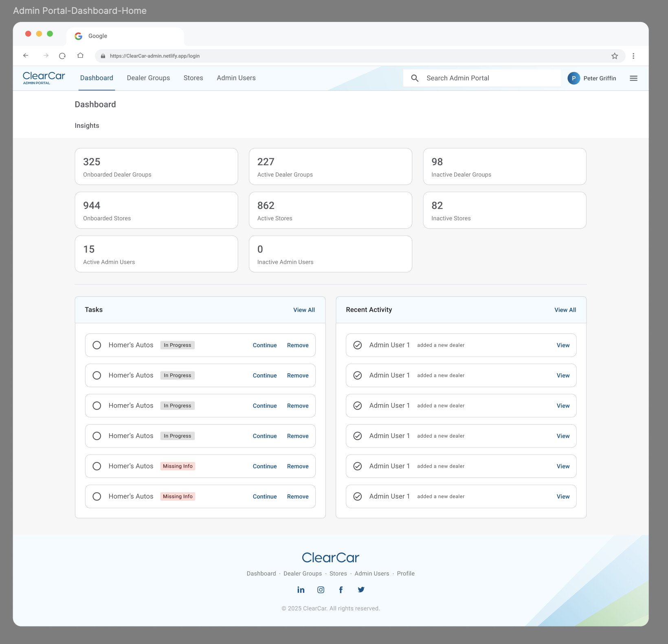Open Peter Griffin's profile avatar
Viewport: 668px width, 644px height.
point(574,78)
